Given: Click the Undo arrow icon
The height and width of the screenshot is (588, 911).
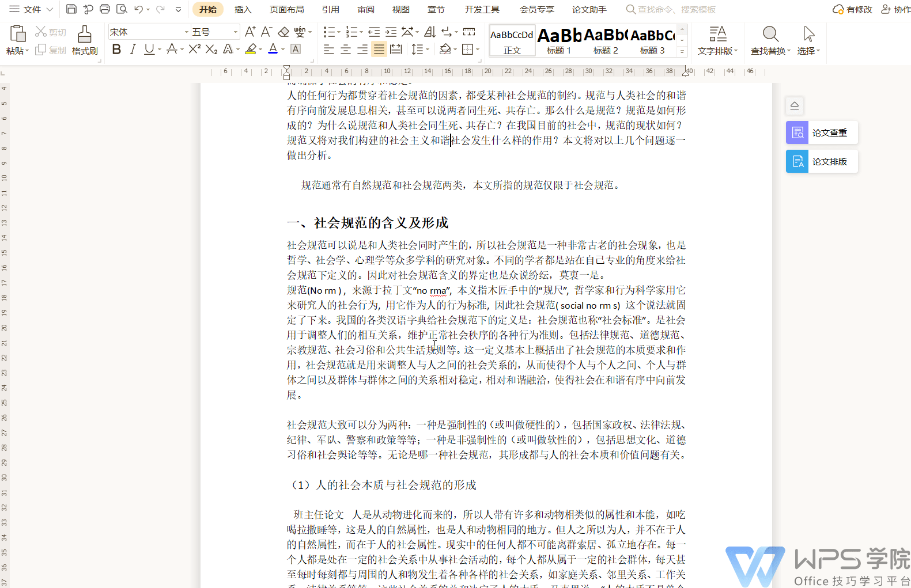Looking at the screenshot, I should 138,9.
